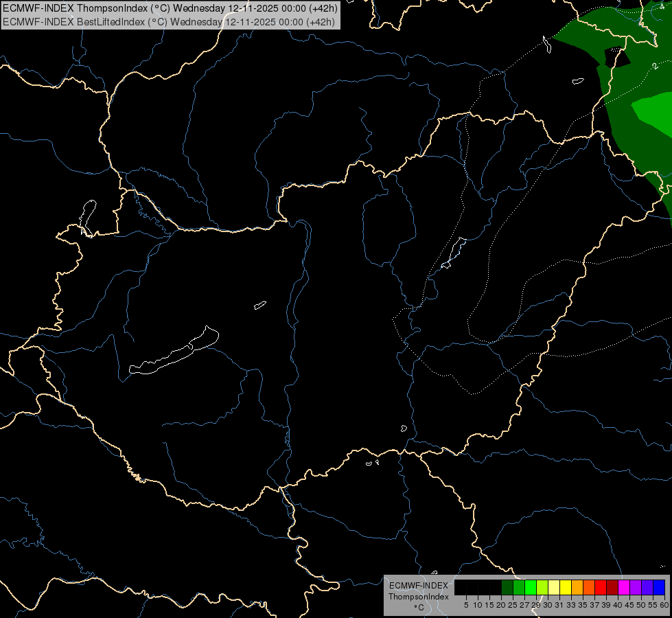672x618 pixels.
Task: Choose the light orange 33–35 legend swatch
Action: [x=577, y=587]
